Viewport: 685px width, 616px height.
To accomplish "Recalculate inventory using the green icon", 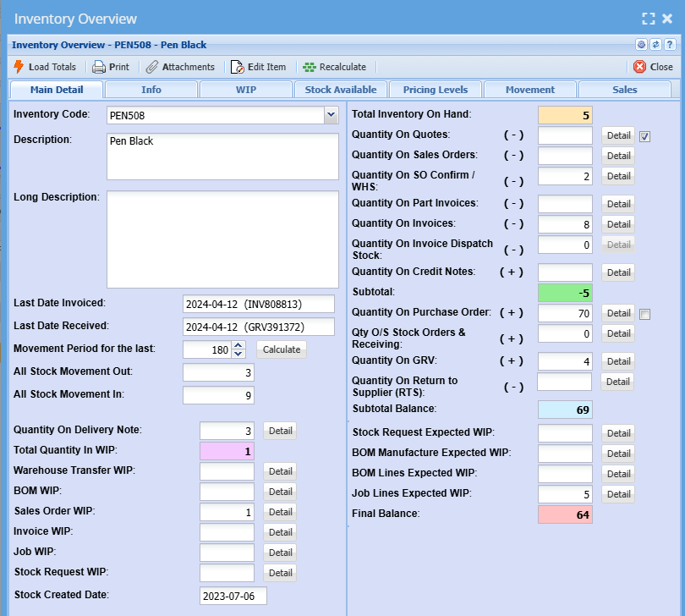I will [x=310, y=67].
